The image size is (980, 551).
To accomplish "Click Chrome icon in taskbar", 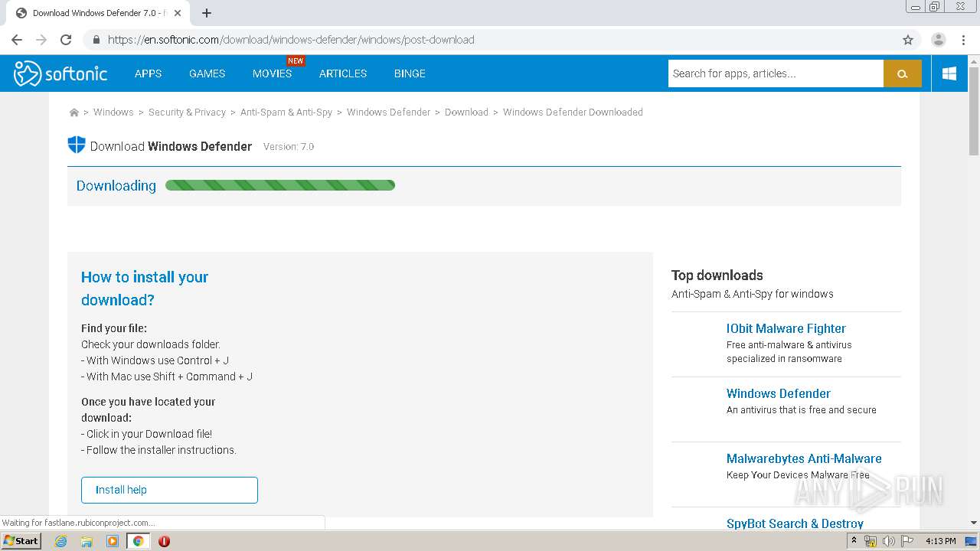I will click(138, 541).
